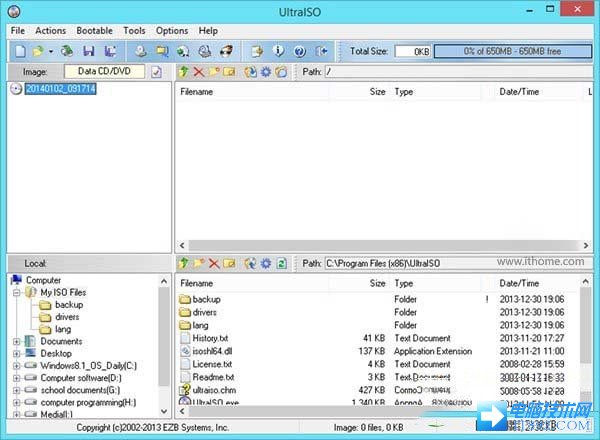Screen dimensions: 600x440
Task: Click the blue Info icon in main toolbar
Action: point(278,51)
